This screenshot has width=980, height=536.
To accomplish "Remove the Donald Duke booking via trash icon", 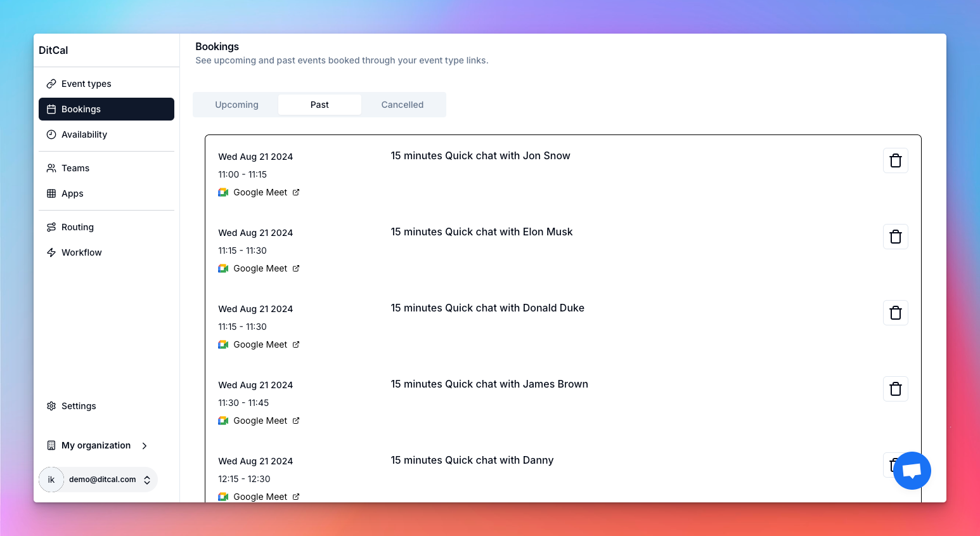I will 895,313.
